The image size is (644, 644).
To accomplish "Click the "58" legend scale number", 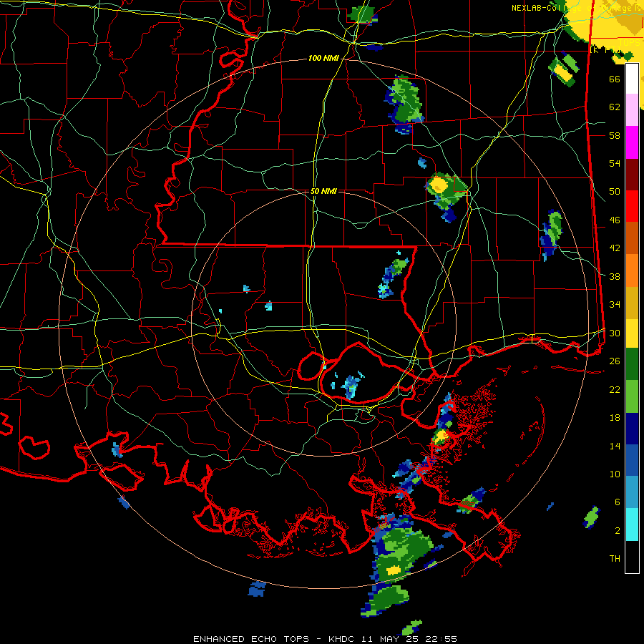I will (615, 135).
